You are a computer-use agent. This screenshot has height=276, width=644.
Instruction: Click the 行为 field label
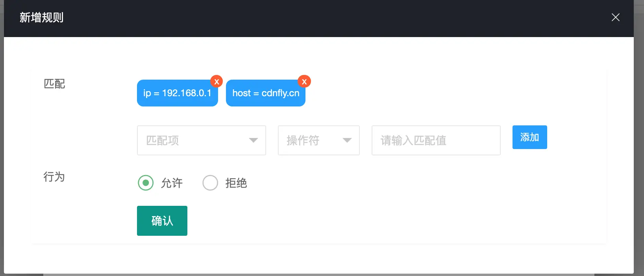click(54, 177)
